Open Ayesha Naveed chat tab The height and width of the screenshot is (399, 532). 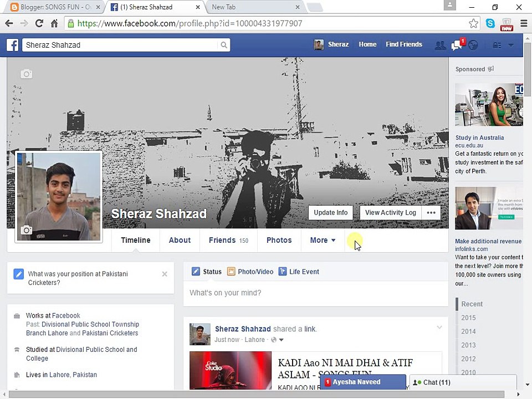363,382
